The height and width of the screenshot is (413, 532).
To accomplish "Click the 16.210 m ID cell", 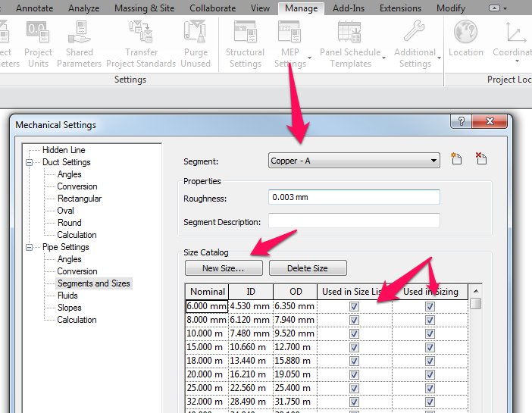I will pos(251,374).
